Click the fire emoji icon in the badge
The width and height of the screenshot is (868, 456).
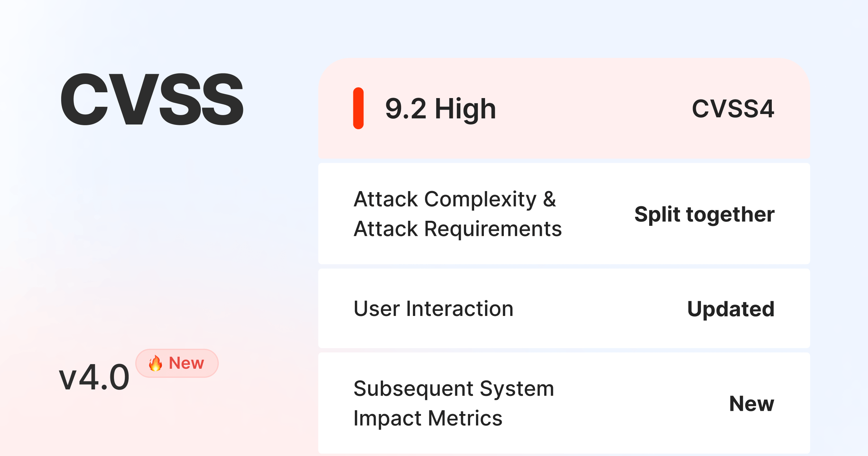click(156, 363)
